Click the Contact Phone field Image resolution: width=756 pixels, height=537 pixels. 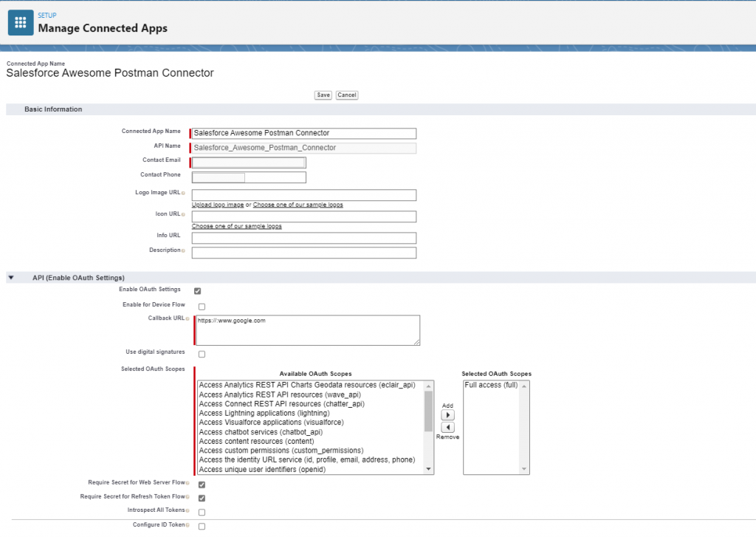249,177
